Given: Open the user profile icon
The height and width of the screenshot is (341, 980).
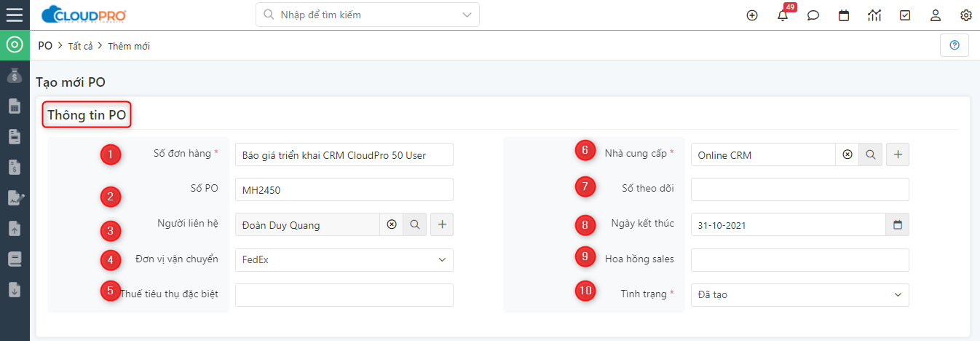Looking at the screenshot, I should (936, 15).
